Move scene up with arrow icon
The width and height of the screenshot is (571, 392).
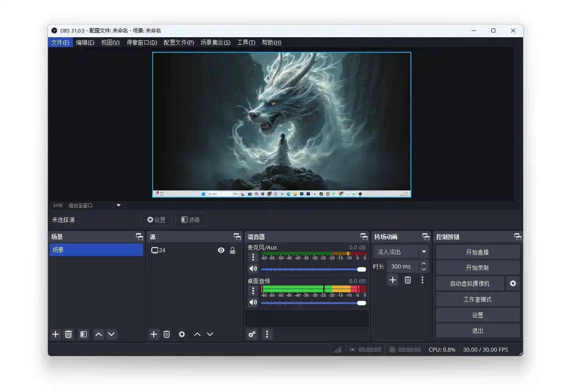(99, 334)
